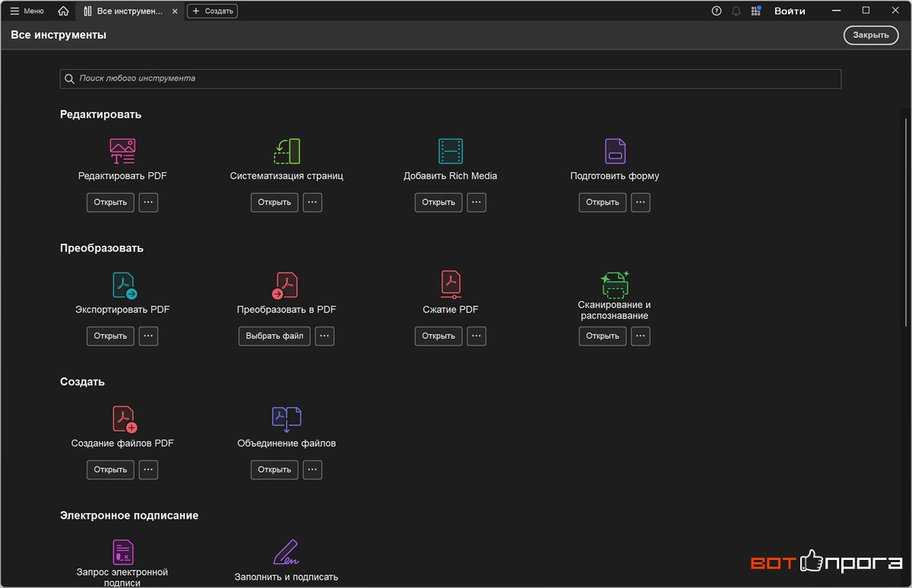The image size is (912, 588).
Task: Open the notifications bell icon
Action: (x=736, y=11)
